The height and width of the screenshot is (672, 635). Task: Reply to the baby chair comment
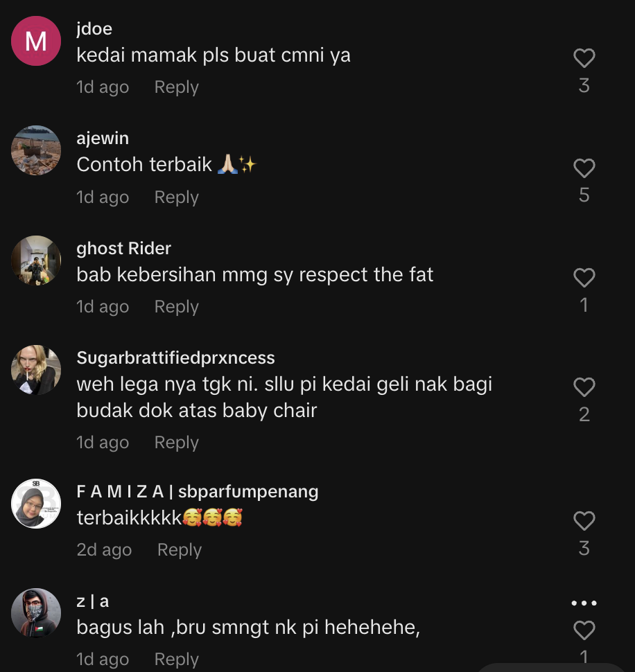[x=176, y=443]
